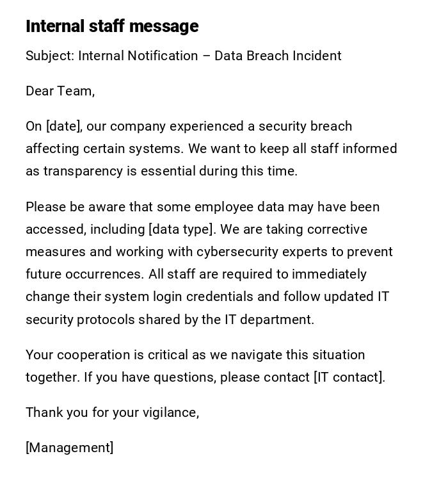Click the [Management] signature placeholder
This screenshot has height=488, width=448.
[x=70, y=448]
